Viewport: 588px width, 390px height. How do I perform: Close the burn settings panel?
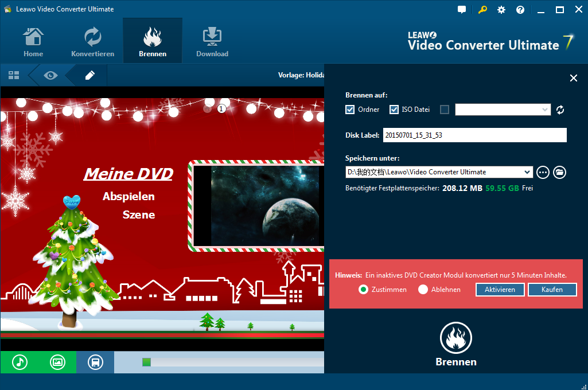pyautogui.click(x=574, y=78)
